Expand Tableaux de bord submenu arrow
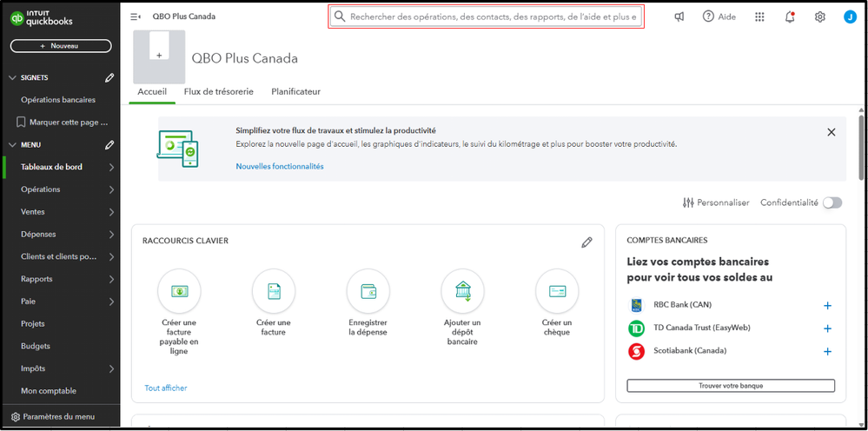 click(x=111, y=167)
